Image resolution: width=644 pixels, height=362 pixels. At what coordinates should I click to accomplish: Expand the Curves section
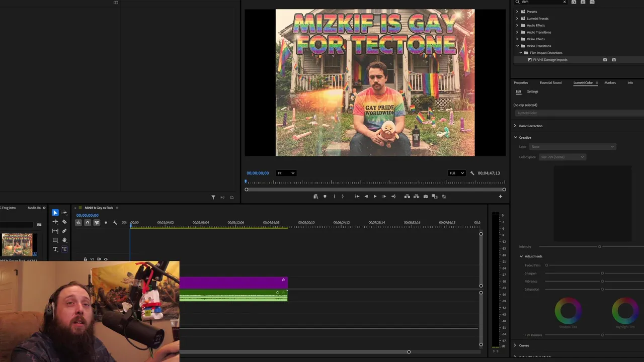(515, 345)
